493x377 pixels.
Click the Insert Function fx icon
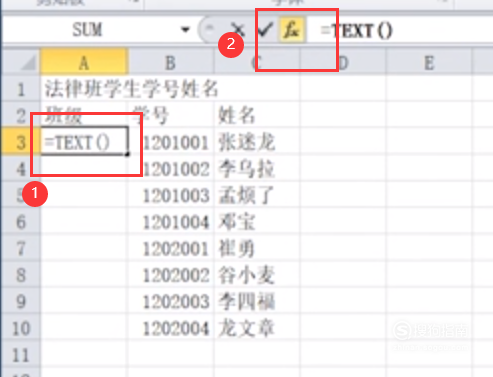[292, 30]
